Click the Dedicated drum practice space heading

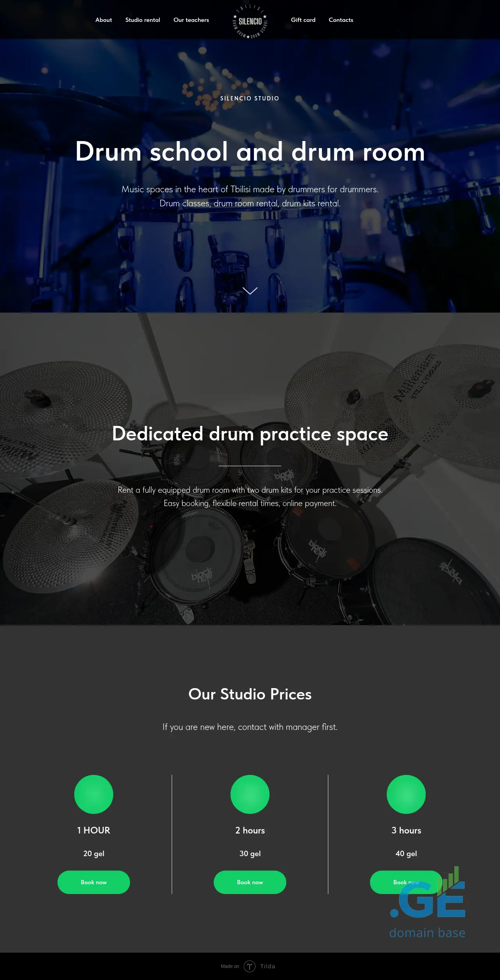pyautogui.click(x=250, y=434)
